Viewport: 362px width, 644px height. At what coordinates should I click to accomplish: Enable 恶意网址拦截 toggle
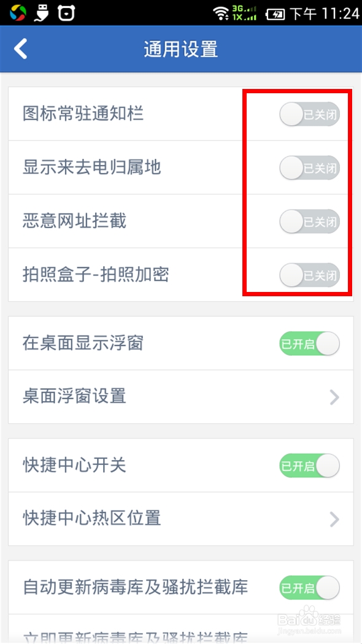pyautogui.click(x=310, y=221)
